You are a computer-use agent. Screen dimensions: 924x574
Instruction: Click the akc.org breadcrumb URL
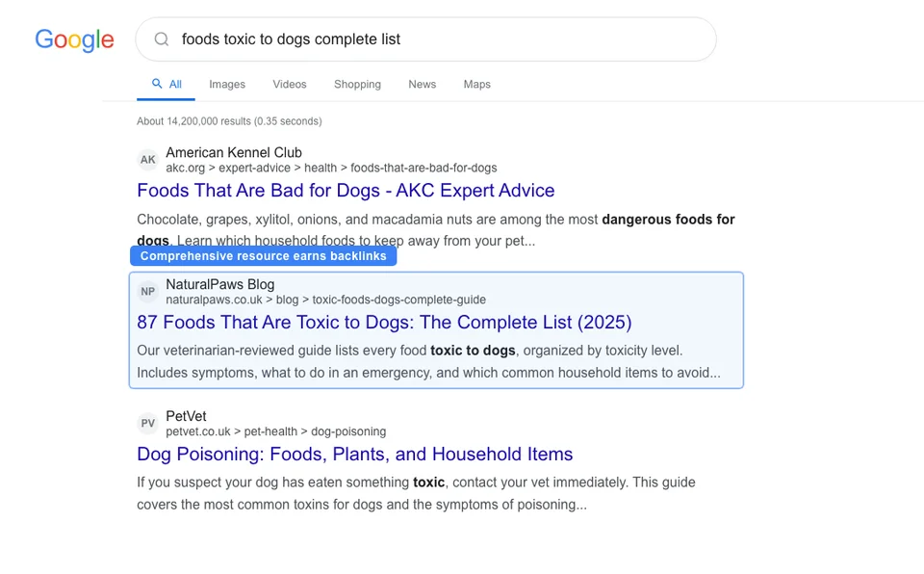point(331,168)
